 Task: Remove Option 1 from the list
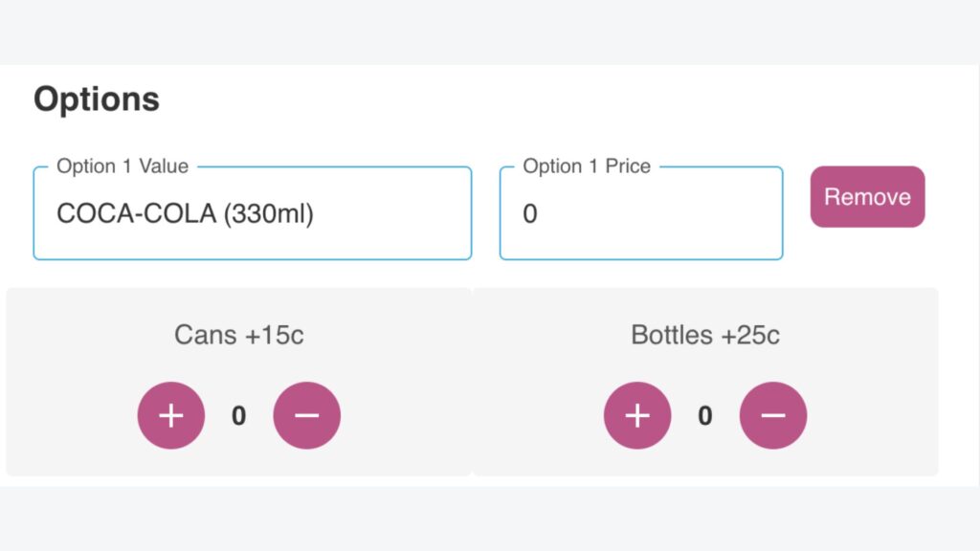pyautogui.click(x=867, y=197)
